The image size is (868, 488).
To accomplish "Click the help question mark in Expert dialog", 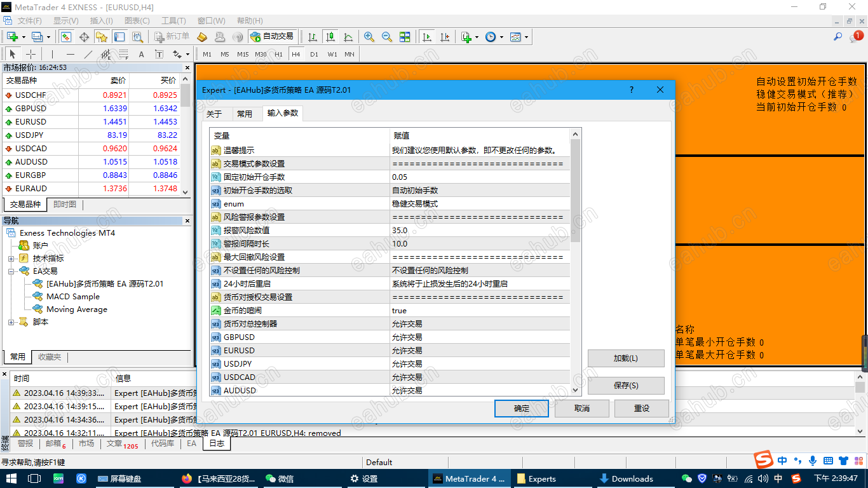I will (x=631, y=90).
